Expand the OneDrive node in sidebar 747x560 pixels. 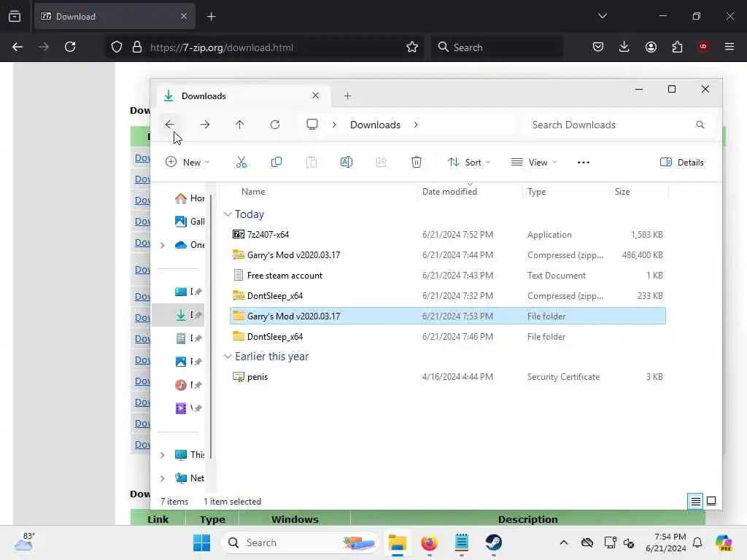(x=163, y=245)
